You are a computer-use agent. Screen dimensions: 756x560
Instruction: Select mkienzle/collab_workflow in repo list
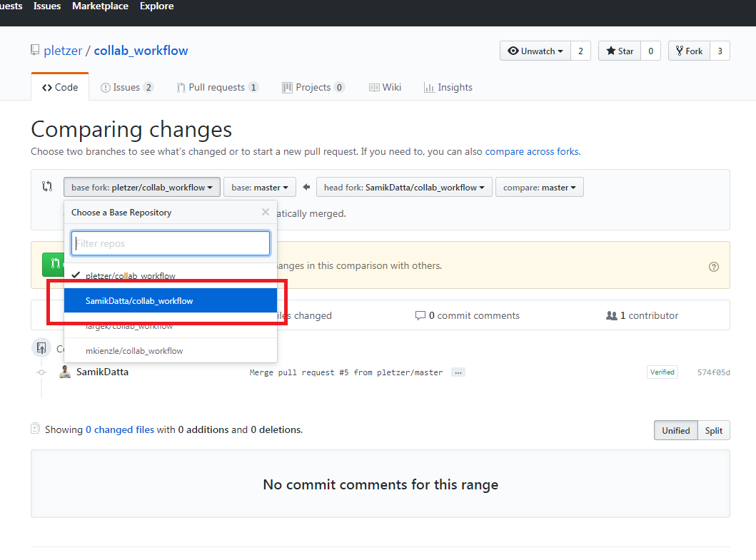point(171,350)
